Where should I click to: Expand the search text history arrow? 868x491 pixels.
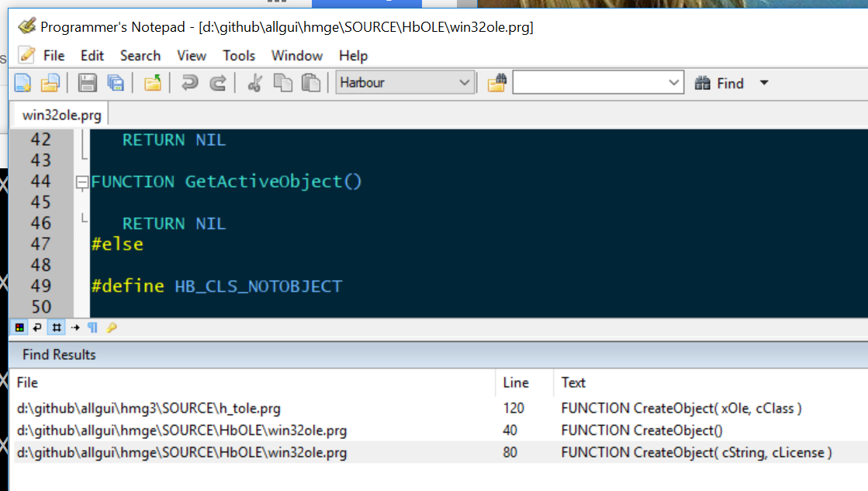[x=674, y=82]
